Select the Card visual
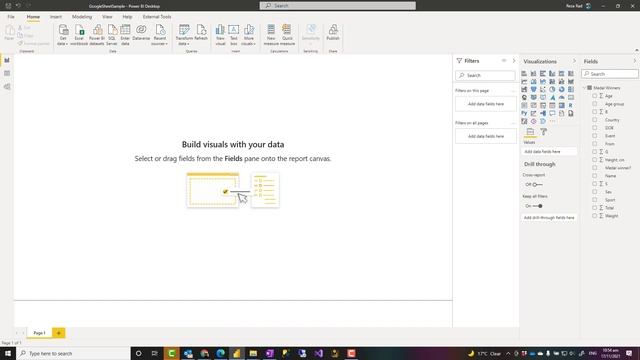The height and width of the screenshot is (360, 640). click(x=571, y=98)
